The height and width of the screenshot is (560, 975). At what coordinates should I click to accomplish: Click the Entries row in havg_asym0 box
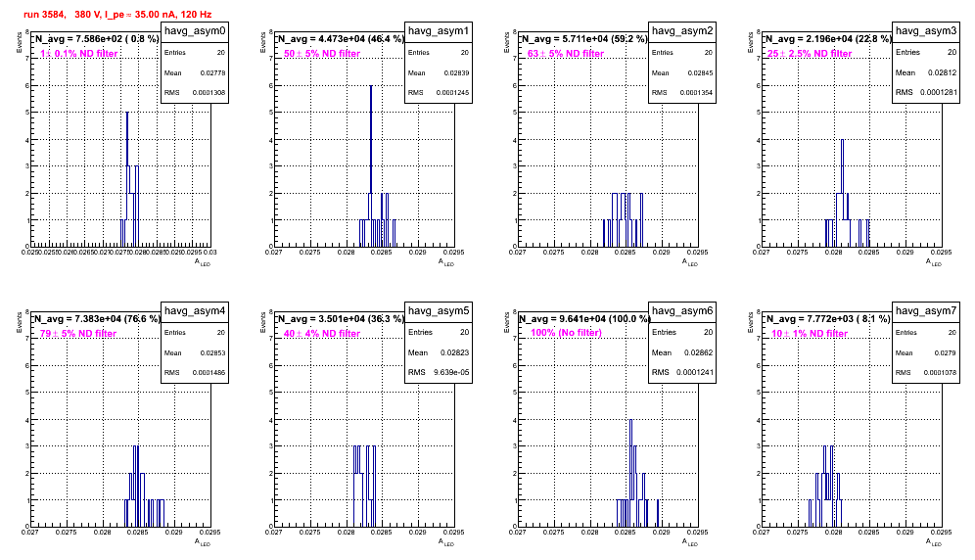(x=195, y=53)
